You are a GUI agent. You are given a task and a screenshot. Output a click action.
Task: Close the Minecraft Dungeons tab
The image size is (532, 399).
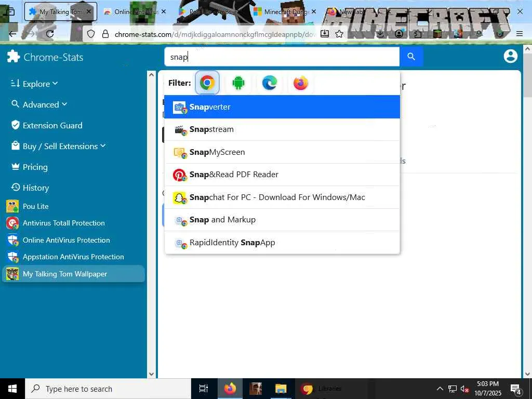pos(314,11)
